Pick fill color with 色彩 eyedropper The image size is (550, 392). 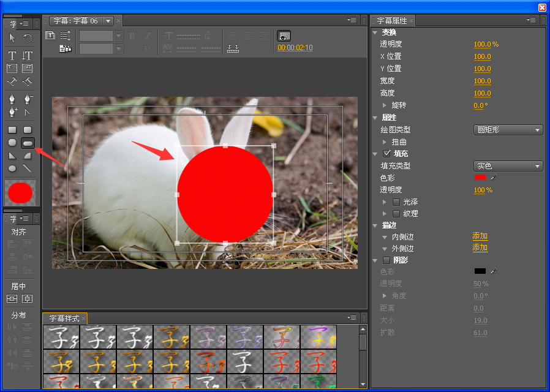pos(494,178)
